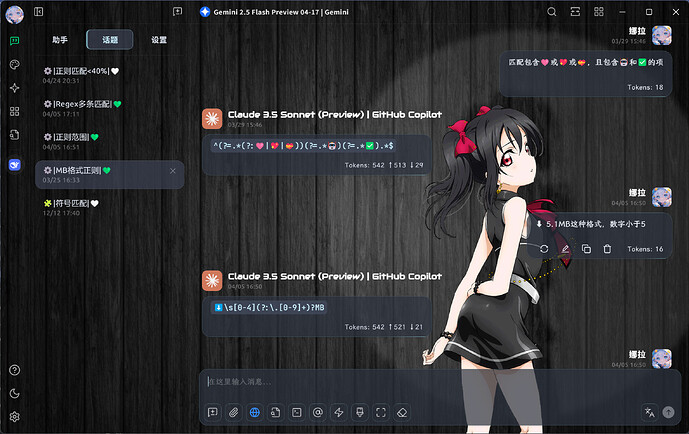Viewport: 689px width, 434px height.
Task: Open the chat assistant page in the sidebar
Action: point(15,41)
